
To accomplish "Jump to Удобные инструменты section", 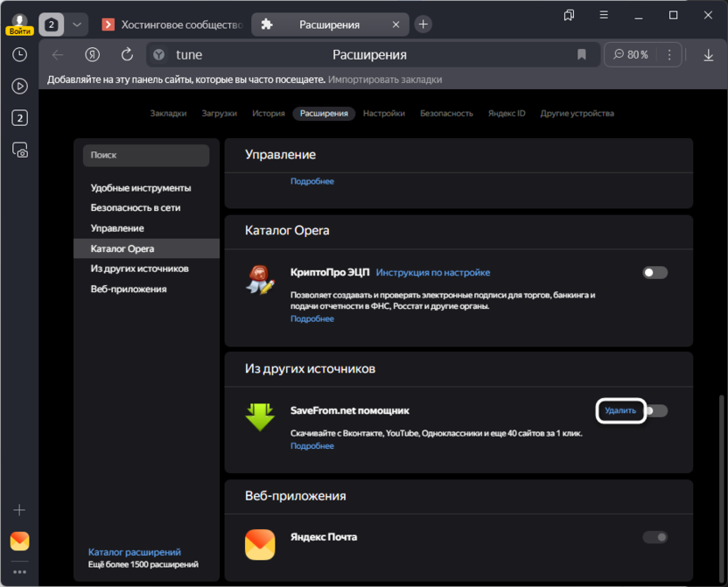I will (141, 188).
